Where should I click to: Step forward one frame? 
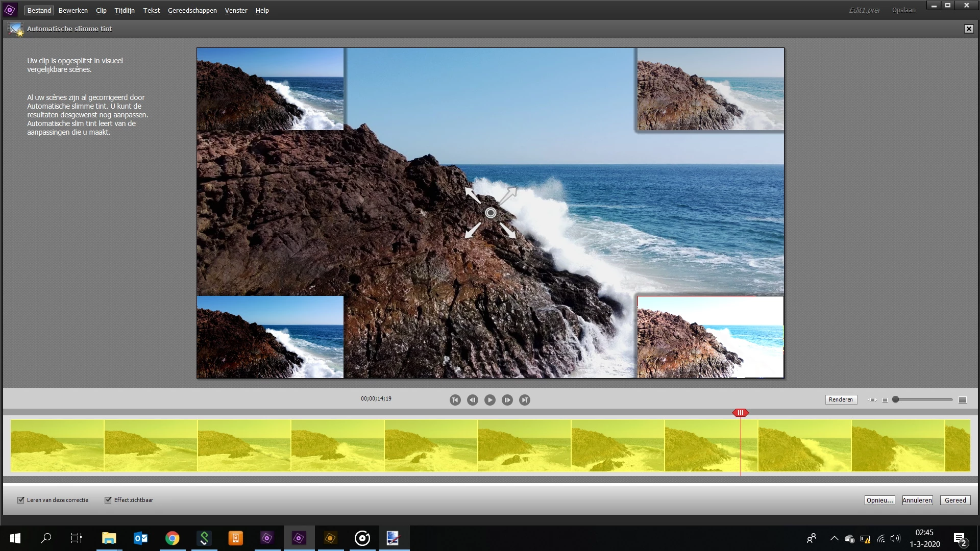507,400
